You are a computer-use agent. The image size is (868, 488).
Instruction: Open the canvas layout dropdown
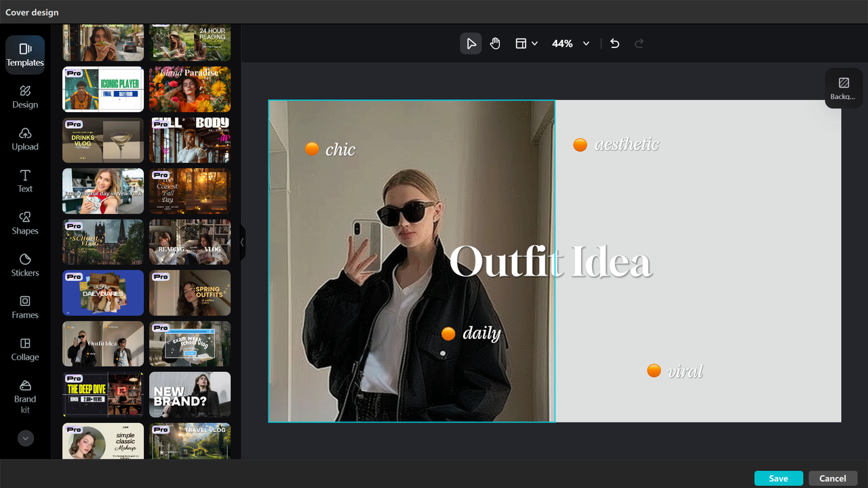click(526, 43)
